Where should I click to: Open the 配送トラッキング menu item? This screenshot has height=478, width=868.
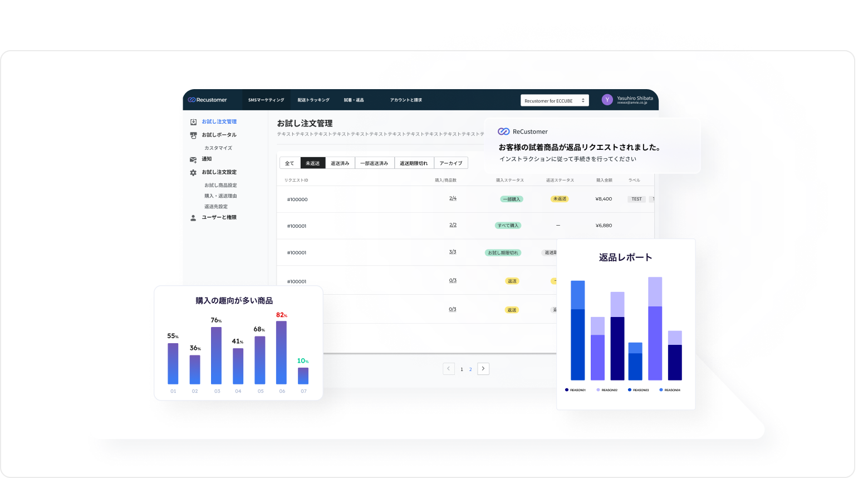point(313,100)
